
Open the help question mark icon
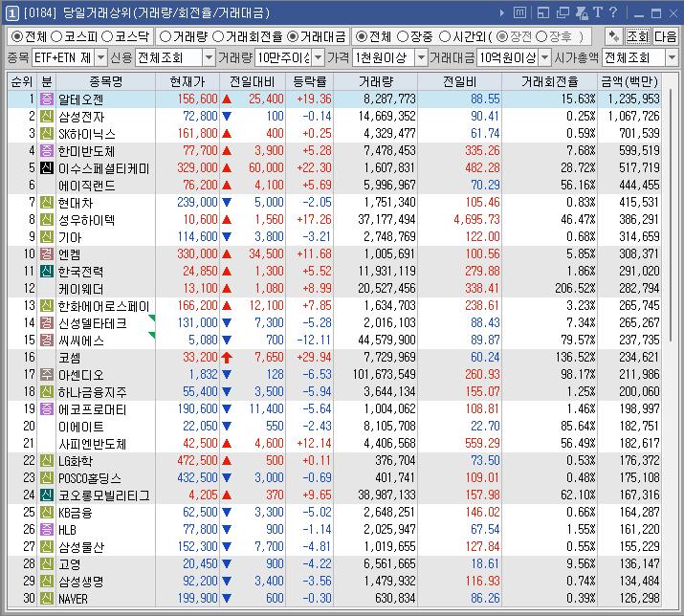[613, 12]
